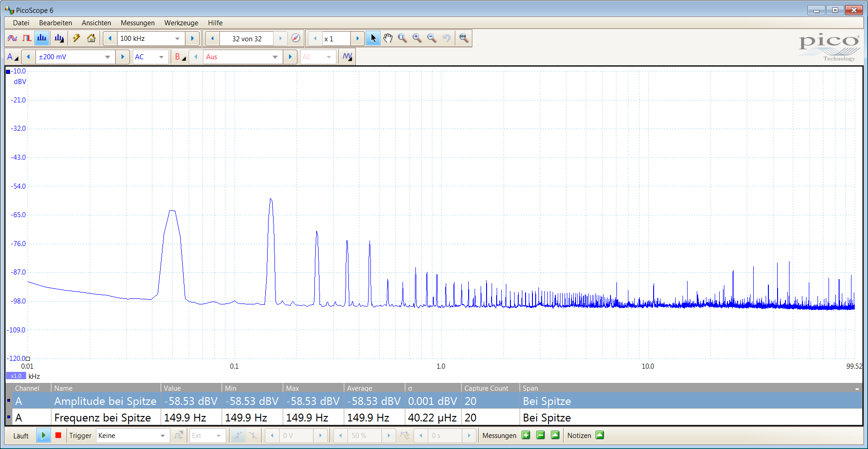The height and width of the screenshot is (449, 868).
Task: Go to next waveform buffer
Action: pyautogui.click(x=280, y=39)
